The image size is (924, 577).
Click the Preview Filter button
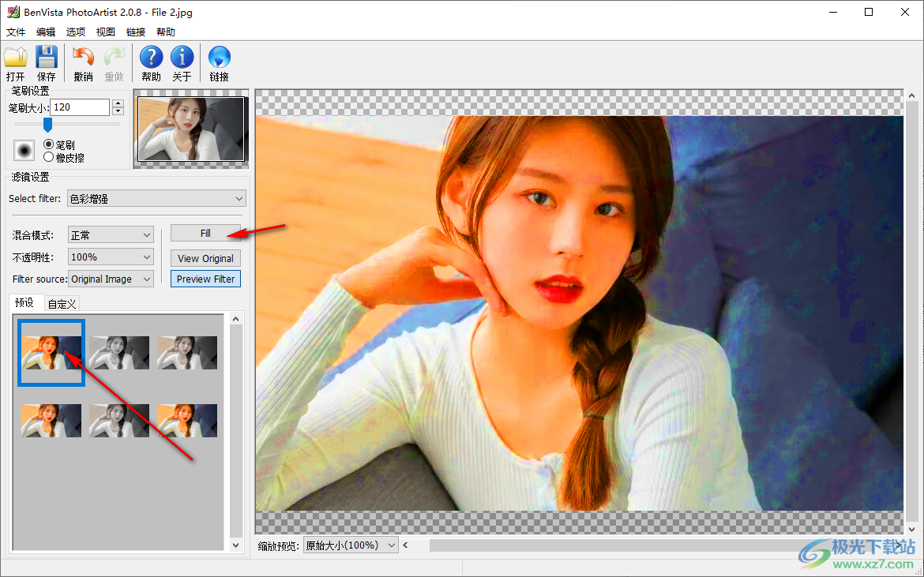coord(205,279)
